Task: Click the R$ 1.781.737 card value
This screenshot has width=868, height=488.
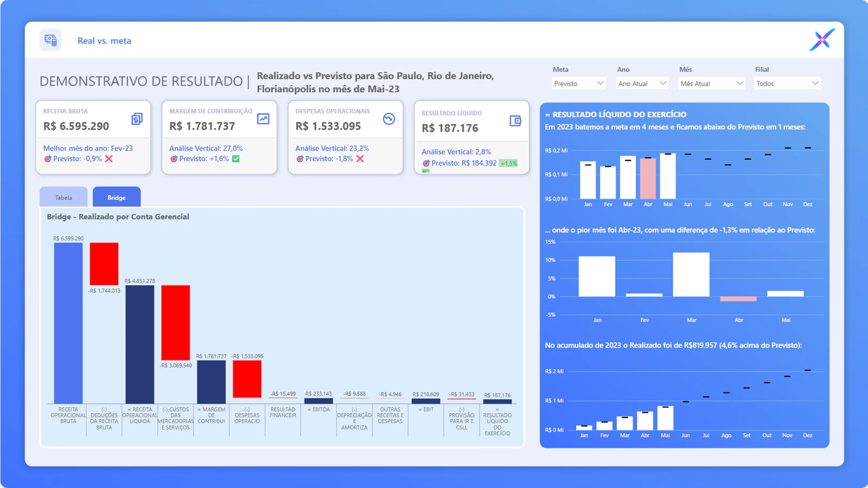Action: (x=202, y=126)
